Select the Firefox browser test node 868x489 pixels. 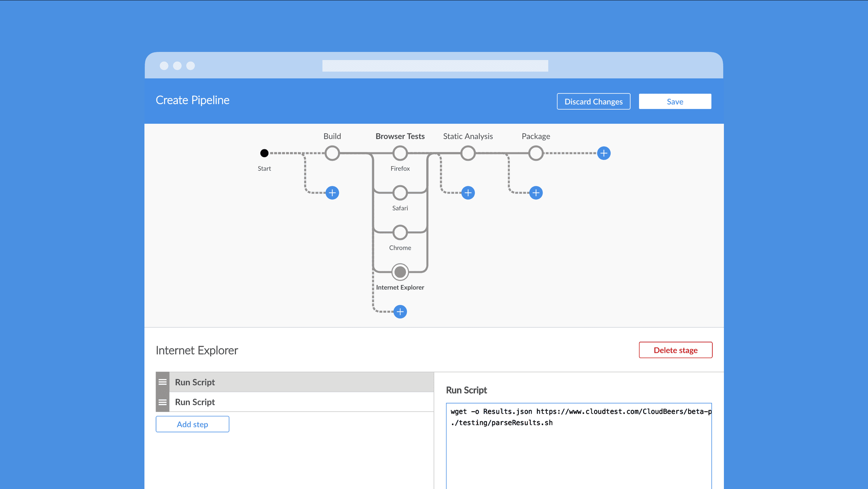coord(400,153)
